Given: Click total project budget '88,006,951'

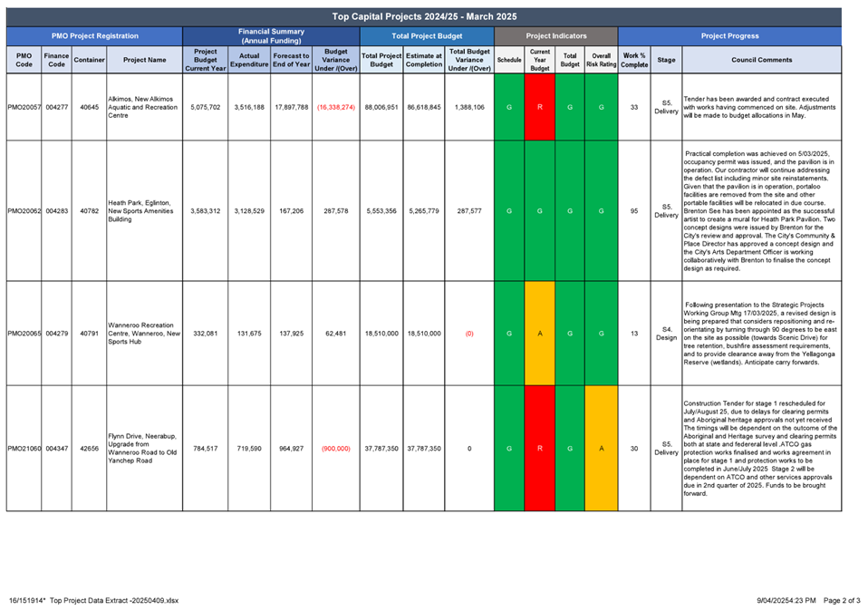Looking at the screenshot, I should click(x=381, y=108).
